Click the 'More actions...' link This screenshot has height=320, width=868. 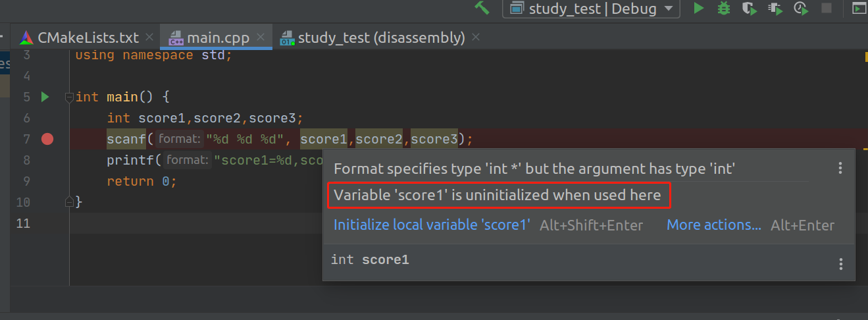click(714, 225)
